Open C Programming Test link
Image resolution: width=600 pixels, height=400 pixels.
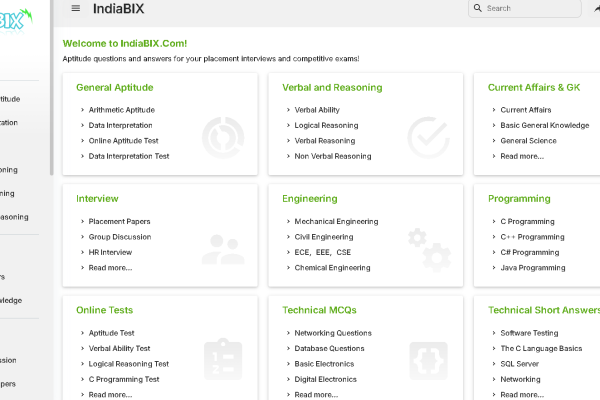click(x=124, y=379)
